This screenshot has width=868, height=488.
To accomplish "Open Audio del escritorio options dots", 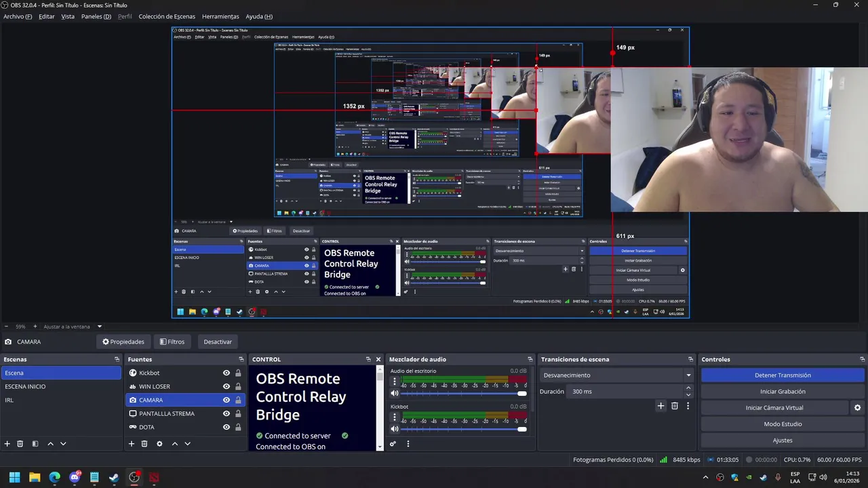I will 395,382.
